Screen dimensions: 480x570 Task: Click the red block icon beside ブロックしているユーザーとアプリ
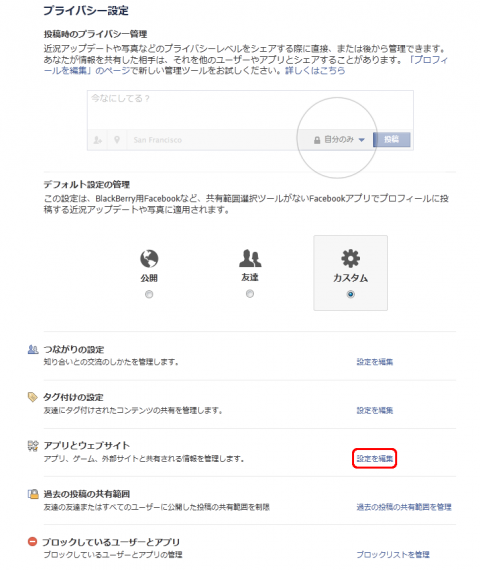click(32, 542)
